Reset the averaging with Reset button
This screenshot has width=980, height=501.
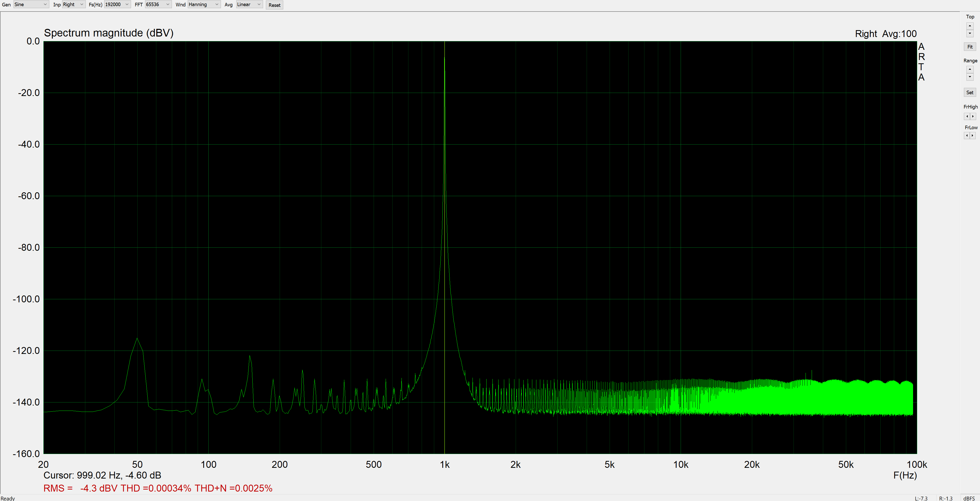[x=274, y=5]
